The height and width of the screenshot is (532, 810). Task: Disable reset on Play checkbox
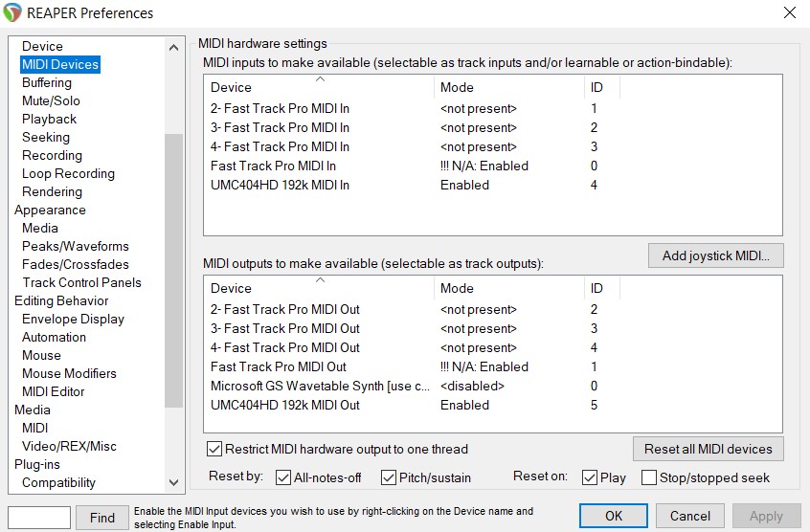point(590,477)
